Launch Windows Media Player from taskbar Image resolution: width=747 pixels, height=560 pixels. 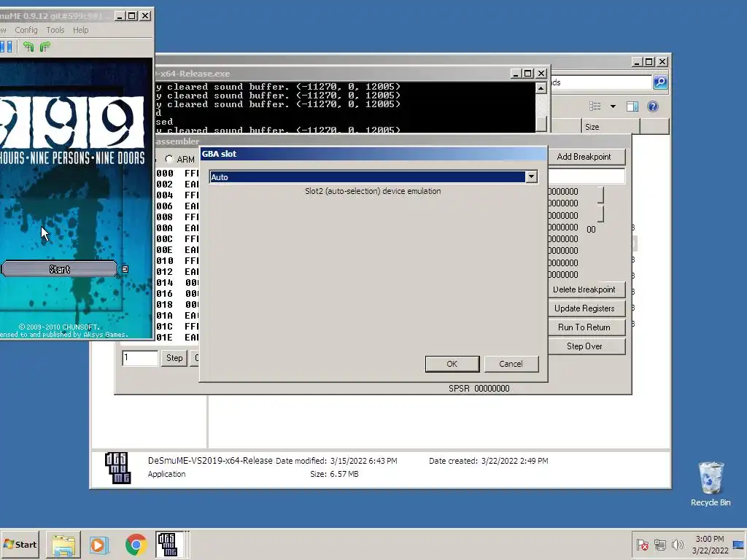click(99, 545)
